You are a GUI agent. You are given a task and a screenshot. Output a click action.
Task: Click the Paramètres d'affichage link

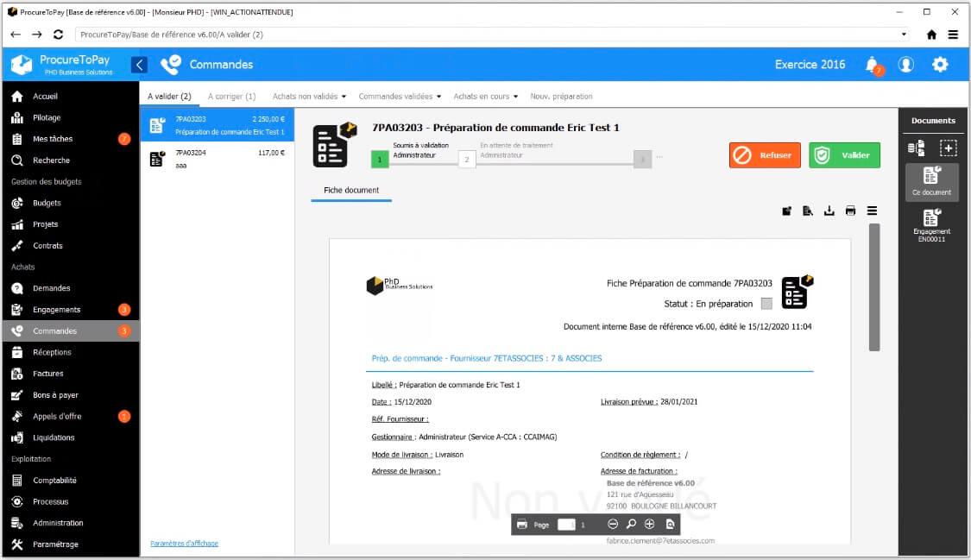click(x=184, y=544)
